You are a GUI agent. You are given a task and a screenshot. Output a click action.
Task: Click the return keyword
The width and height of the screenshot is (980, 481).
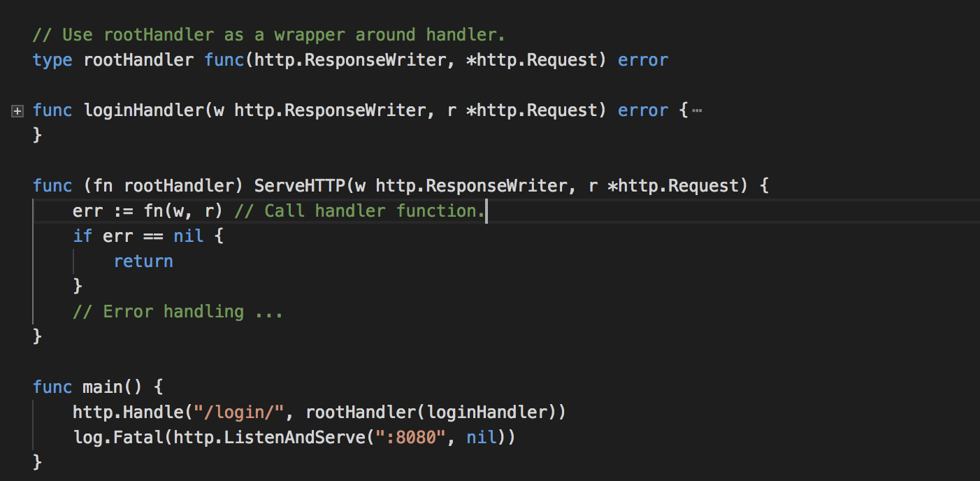pos(143,261)
